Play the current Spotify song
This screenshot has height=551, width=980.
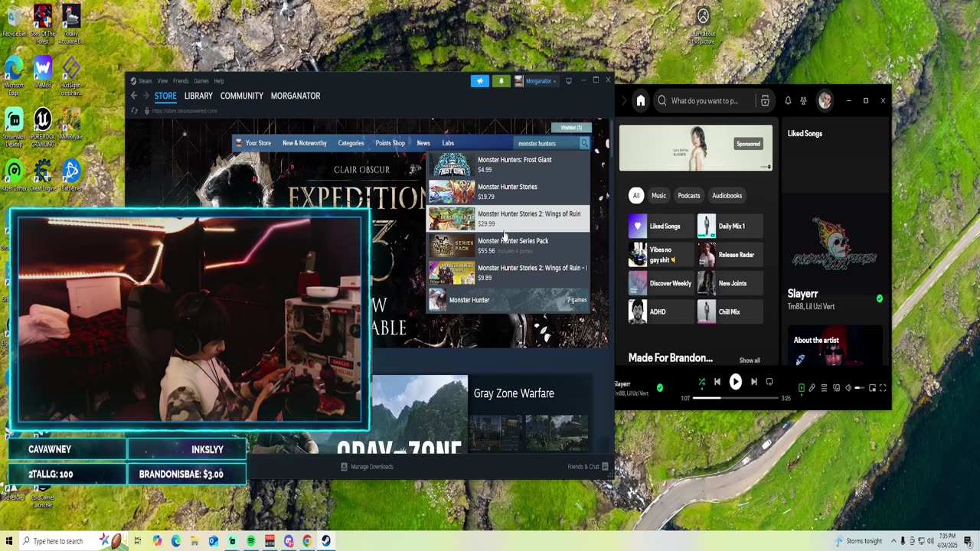735,382
